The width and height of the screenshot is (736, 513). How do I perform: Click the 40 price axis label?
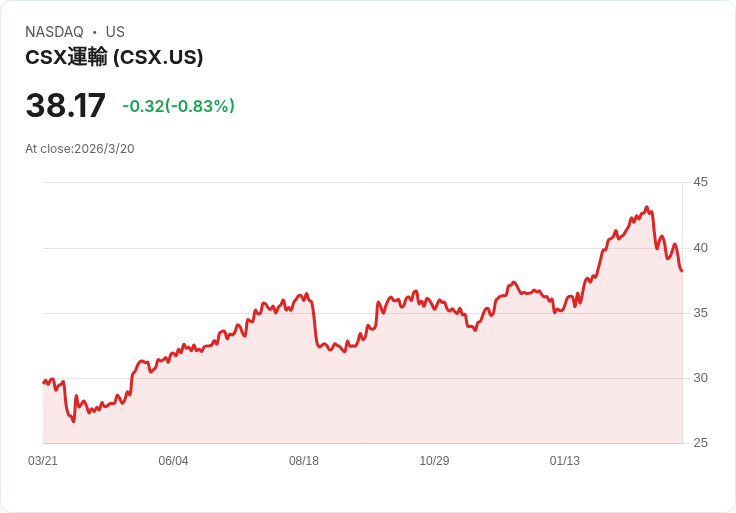coord(700,248)
